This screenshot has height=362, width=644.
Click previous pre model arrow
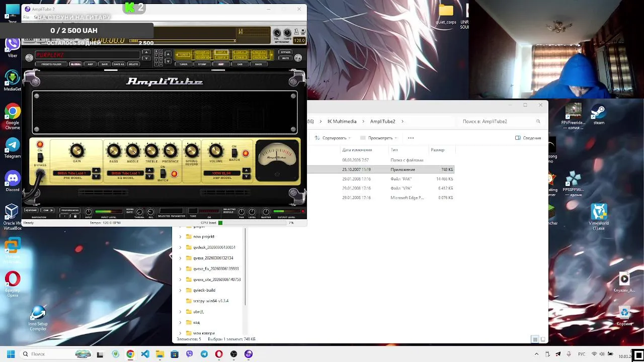96,171
